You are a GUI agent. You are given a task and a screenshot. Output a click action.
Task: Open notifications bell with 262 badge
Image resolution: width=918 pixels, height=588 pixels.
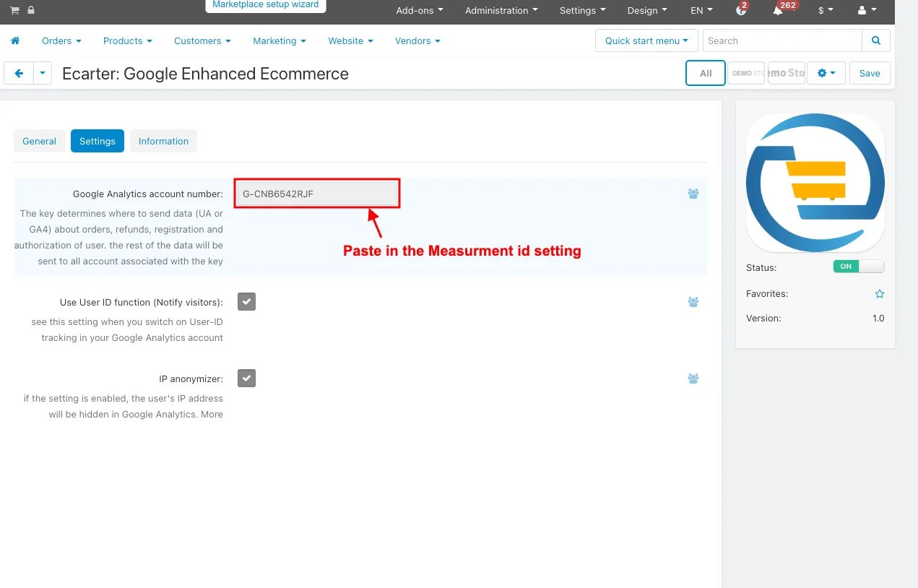(779, 11)
